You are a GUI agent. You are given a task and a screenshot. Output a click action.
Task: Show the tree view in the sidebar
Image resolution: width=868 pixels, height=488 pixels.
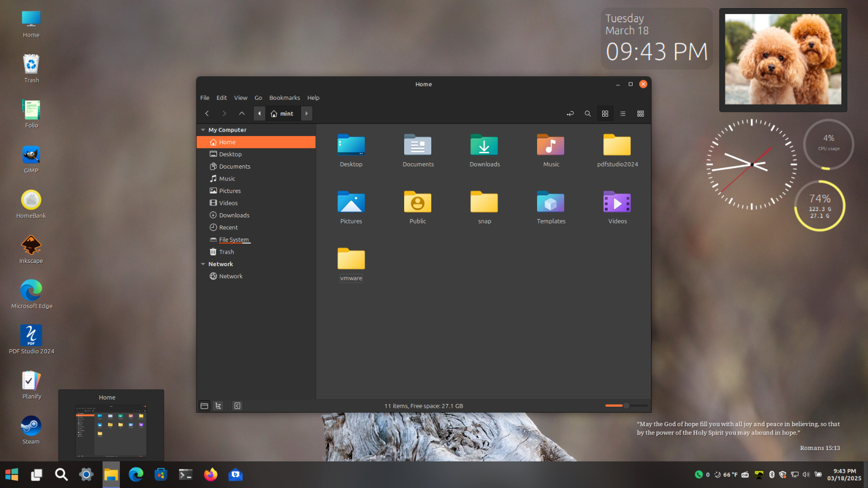click(218, 406)
